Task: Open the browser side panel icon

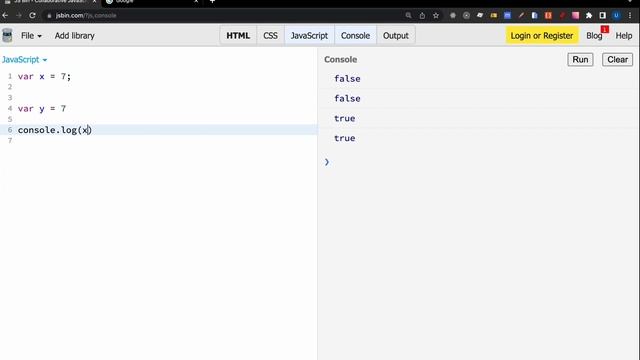Action: coord(602,16)
